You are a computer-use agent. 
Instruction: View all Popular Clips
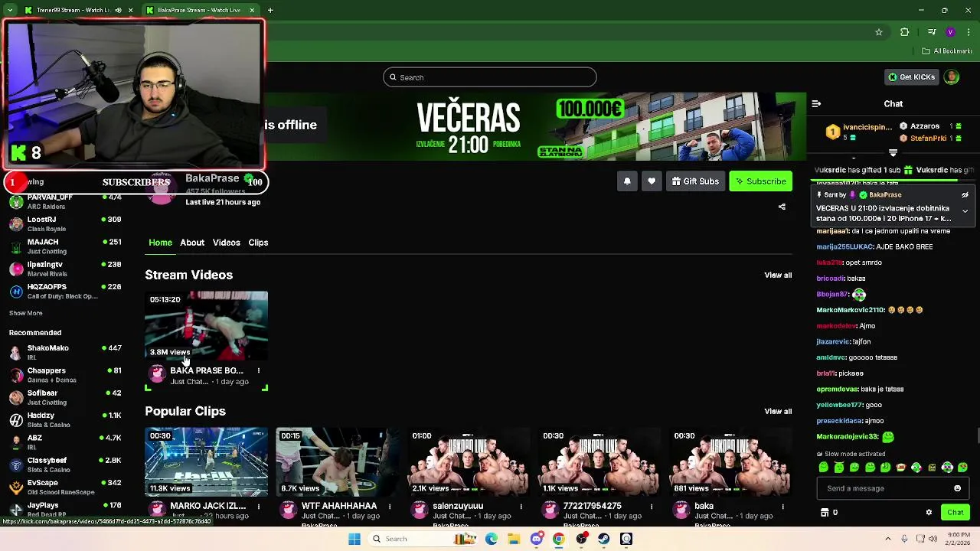[x=778, y=412]
